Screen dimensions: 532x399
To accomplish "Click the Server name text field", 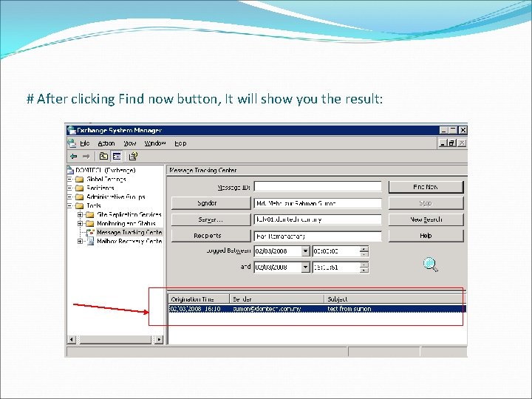I will pos(318,219).
